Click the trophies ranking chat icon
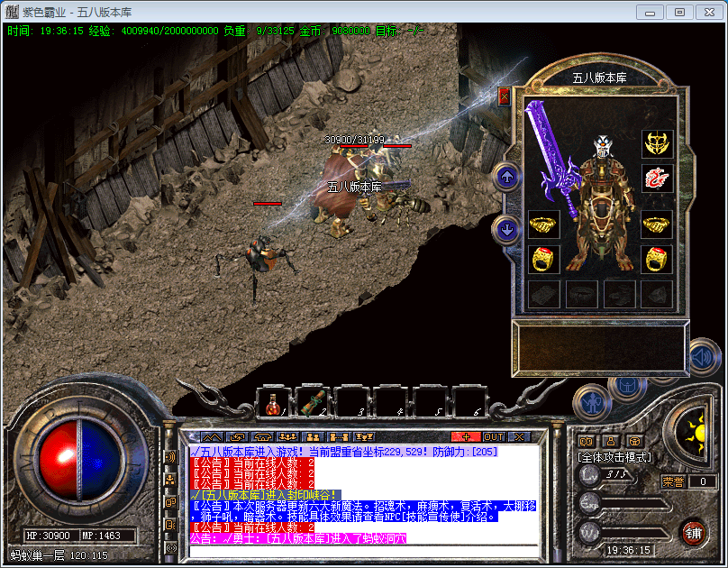 click(363, 437)
